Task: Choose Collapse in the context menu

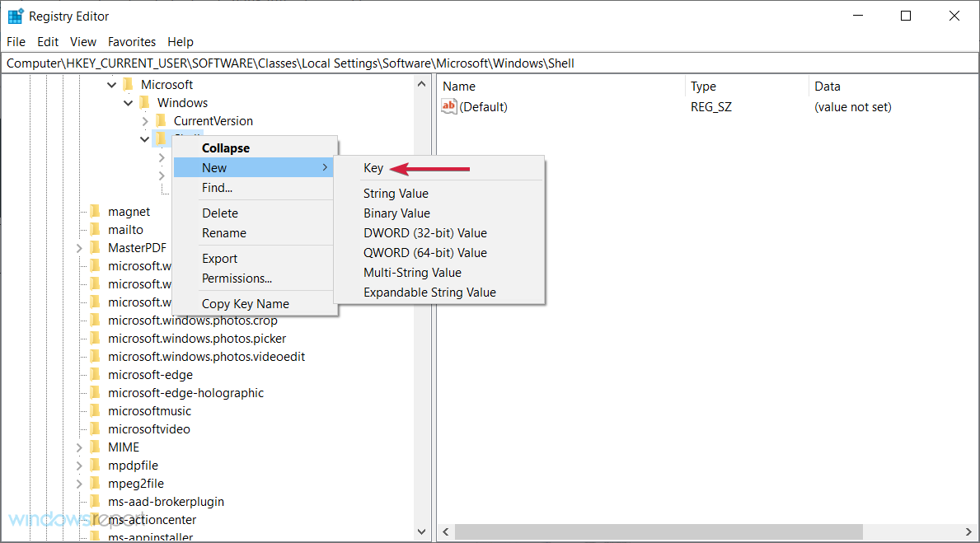Action: coord(255,148)
